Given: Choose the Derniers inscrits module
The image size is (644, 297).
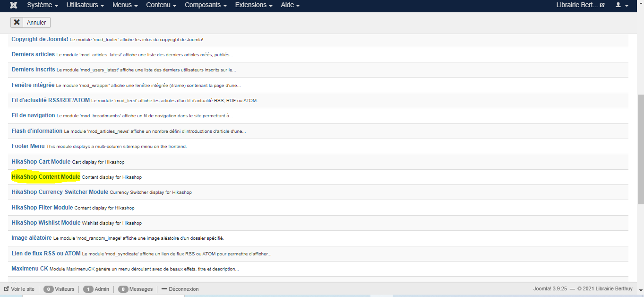Looking at the screenshot, I should (x=33, y=70).
